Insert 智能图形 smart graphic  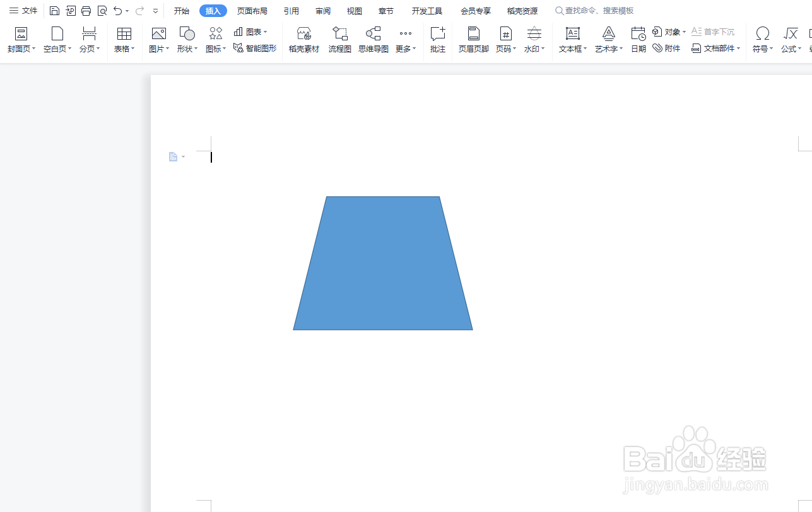(255, 48)
